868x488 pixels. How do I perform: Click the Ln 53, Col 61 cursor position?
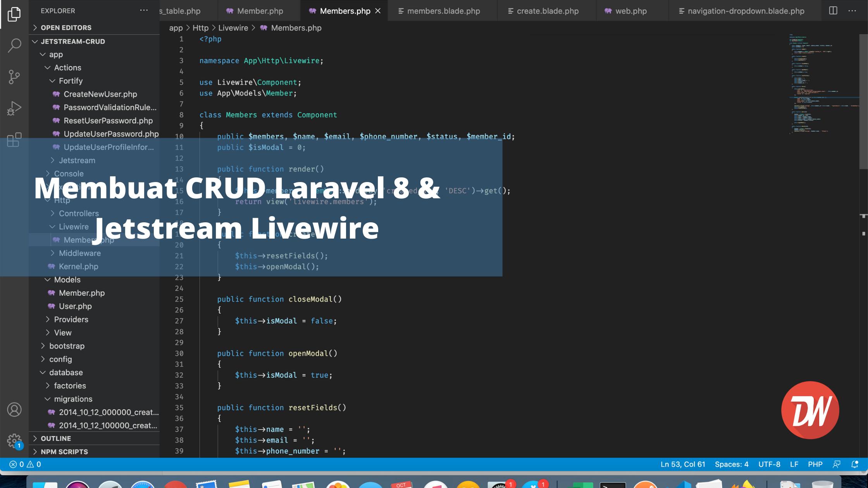click(683, 464)
